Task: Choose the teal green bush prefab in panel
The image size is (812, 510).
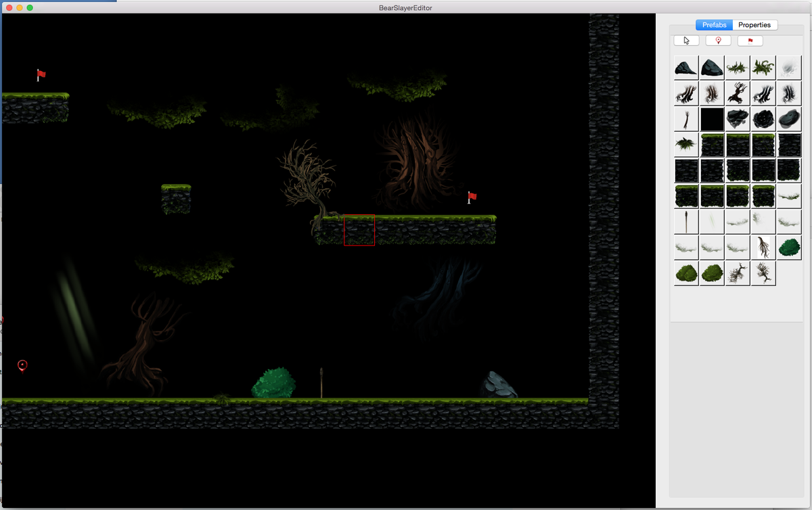Action: [789, 248]
